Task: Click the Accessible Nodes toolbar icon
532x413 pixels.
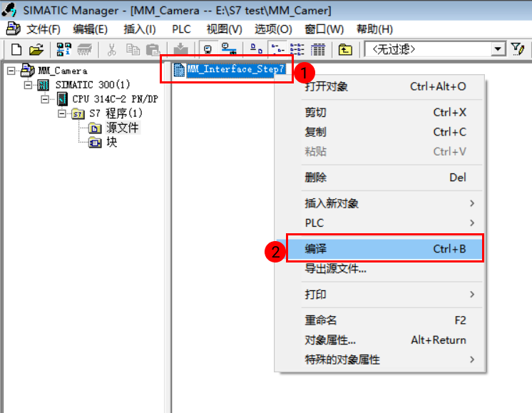Action: pos(63,49)
